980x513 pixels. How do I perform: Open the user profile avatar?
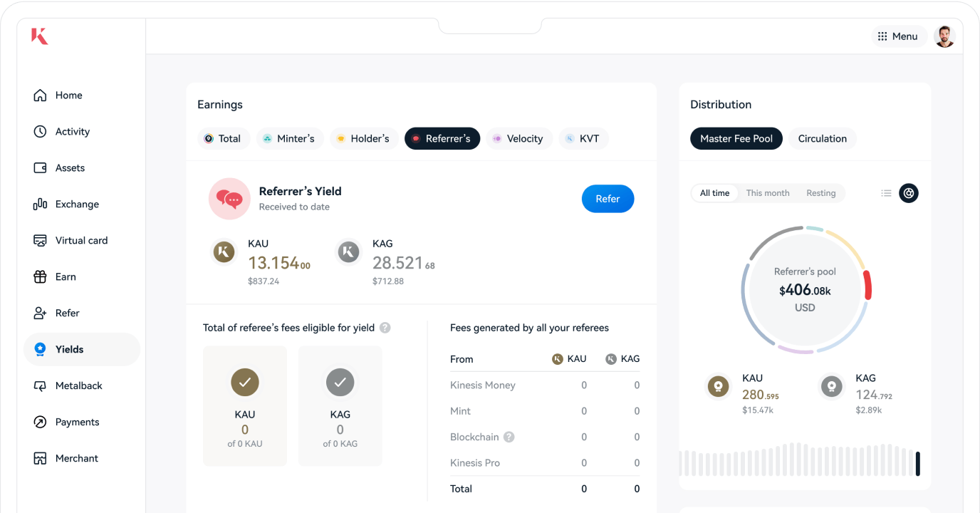pos(944,36)
